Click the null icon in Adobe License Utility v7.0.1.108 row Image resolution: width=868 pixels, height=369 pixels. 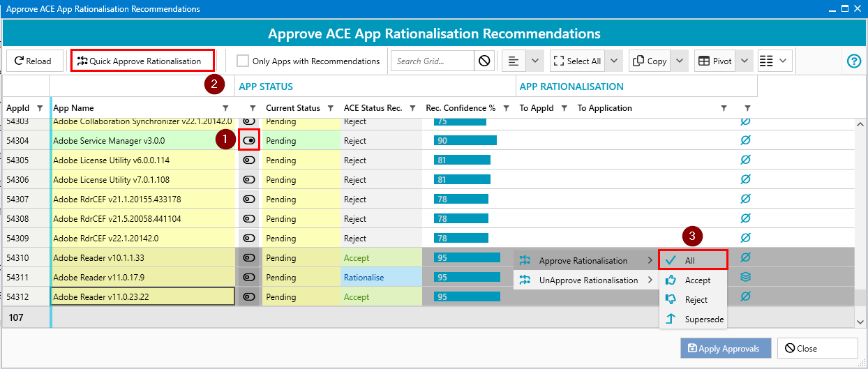pos(745,180)
